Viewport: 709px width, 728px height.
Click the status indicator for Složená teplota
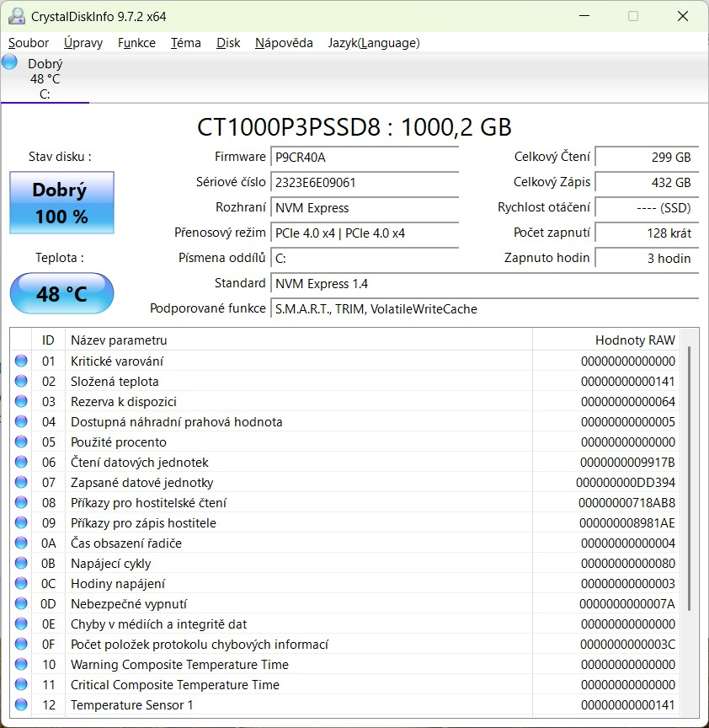(20, 381)
